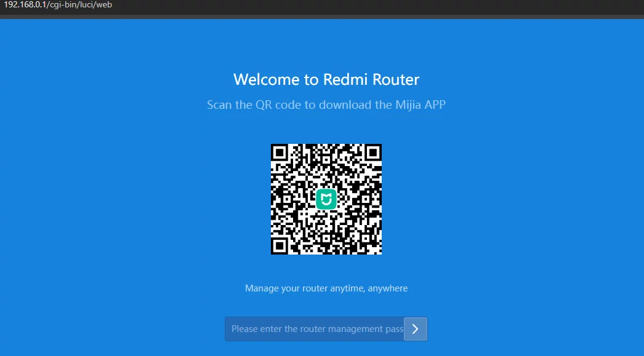644x356 pixels.
Task: Click "Welcome to Redmi Router" heading
Action: [x=326, y=79]
